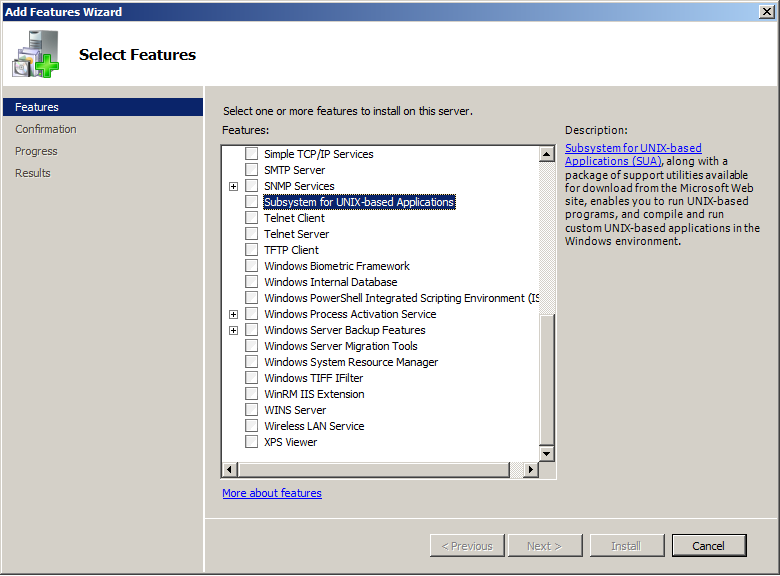The width and height of the screenshot is (780, 576).
Task: Tick Windows System Resource Manager checkbox
Action: click(x=252, y=362)
